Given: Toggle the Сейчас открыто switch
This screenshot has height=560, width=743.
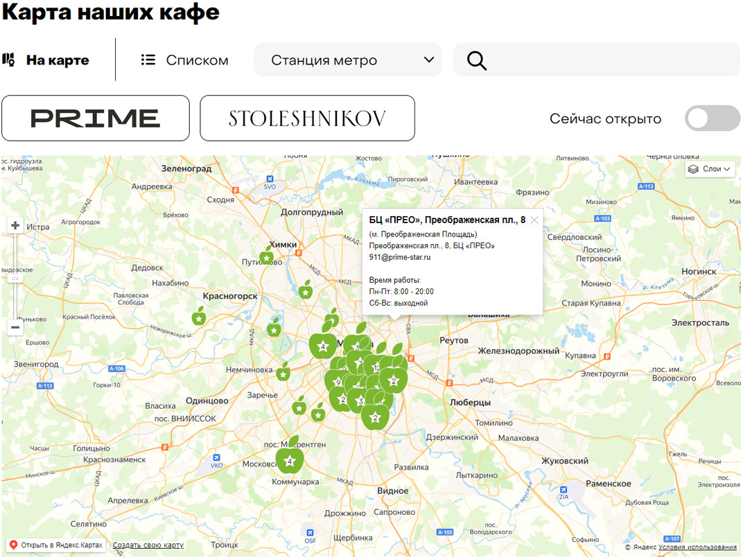Looking at the screenshot, I should click(x=713, y=119).
